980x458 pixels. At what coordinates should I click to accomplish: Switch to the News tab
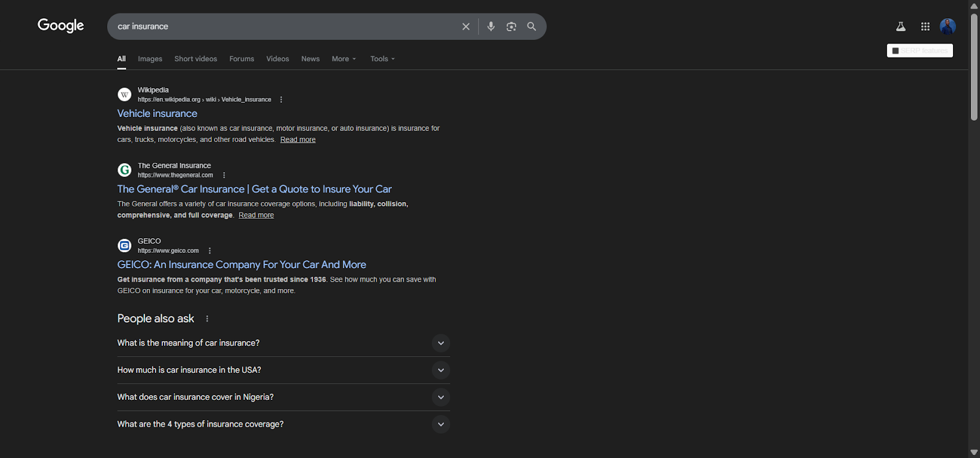[x=311, y=59]
